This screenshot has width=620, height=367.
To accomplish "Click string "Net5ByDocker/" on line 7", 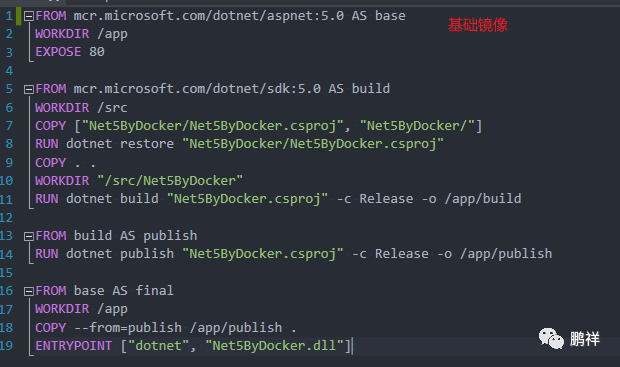I will click(x=417, y=126).
